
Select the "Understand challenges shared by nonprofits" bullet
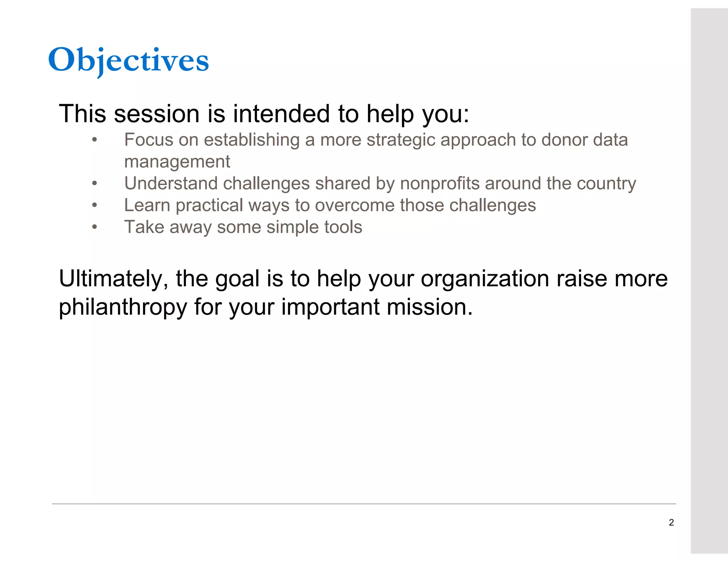[x=380, y=184]
